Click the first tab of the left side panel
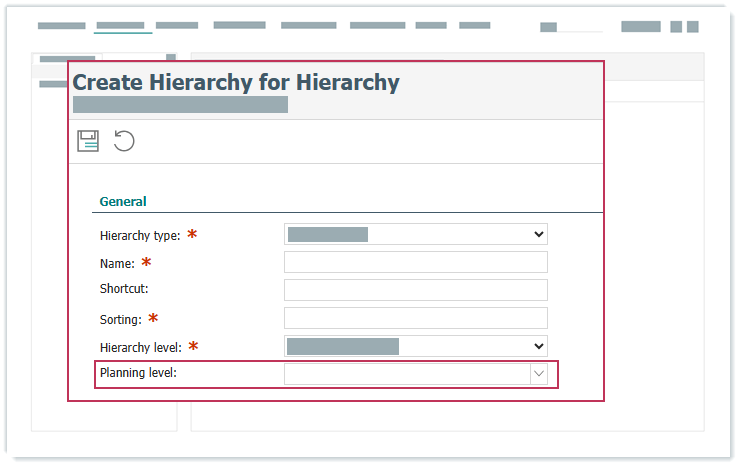Viewport: 740px width, 467px height. pyautogui.click(x=67, y=60)
